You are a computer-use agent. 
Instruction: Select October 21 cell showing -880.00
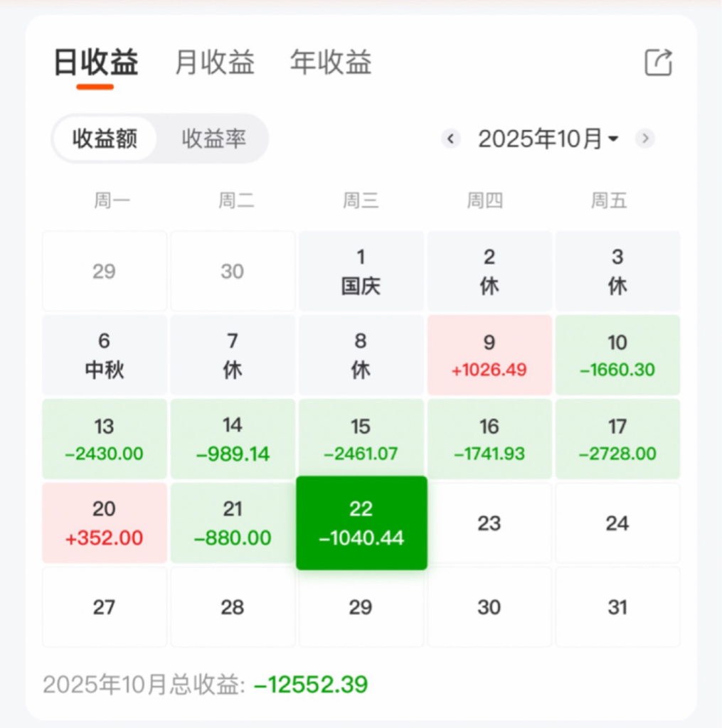tap(233, 523)
